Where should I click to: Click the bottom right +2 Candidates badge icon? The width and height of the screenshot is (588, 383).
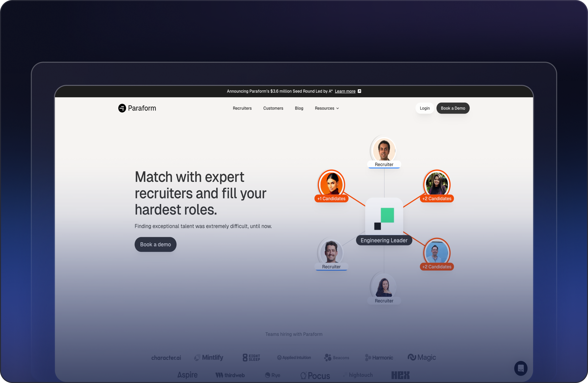[x=436, y=267]
